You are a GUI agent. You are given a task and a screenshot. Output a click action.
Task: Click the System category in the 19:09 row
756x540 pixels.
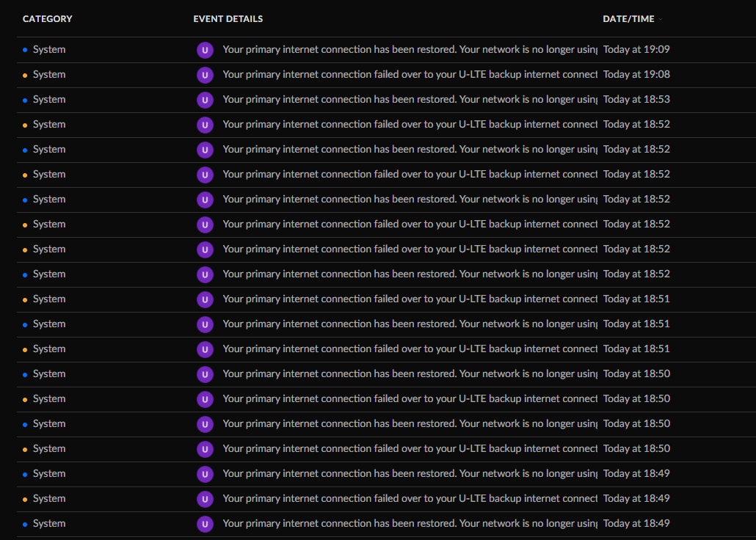(x=49, y=50)
